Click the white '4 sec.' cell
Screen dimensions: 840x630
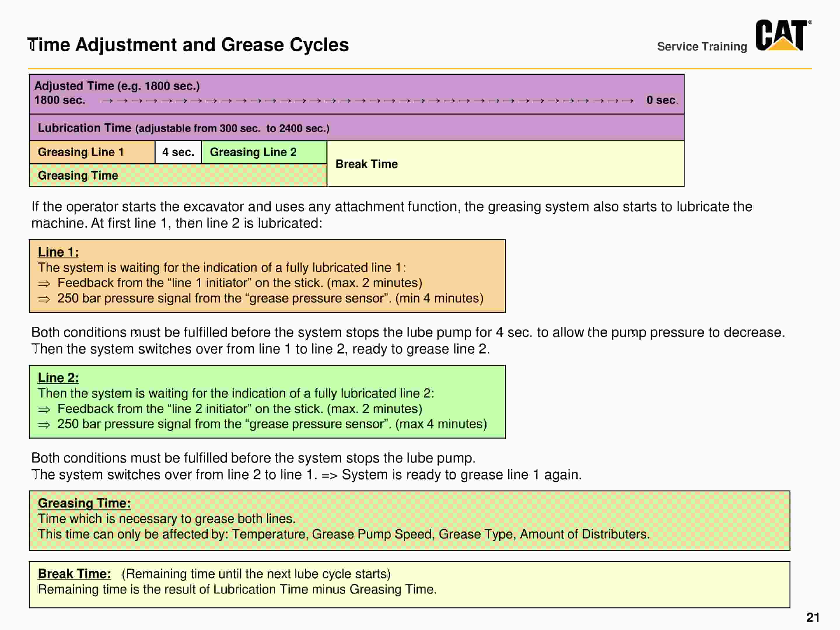(x=178, y=152)
